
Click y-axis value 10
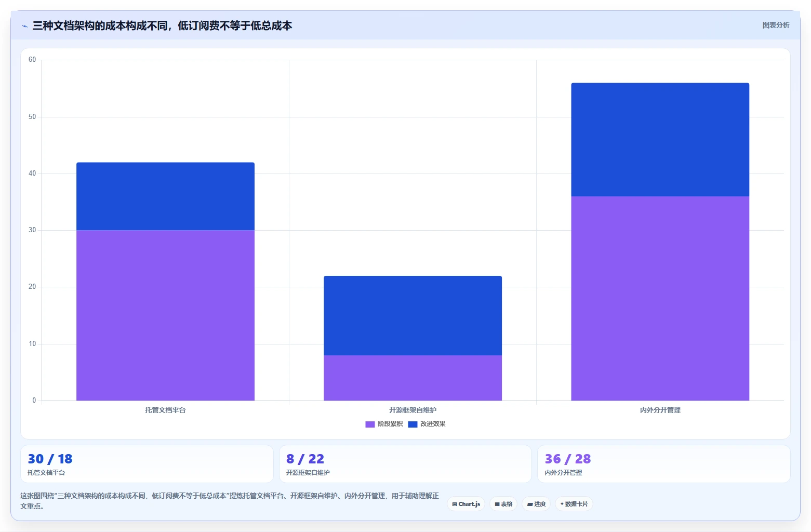click(32, 344)
